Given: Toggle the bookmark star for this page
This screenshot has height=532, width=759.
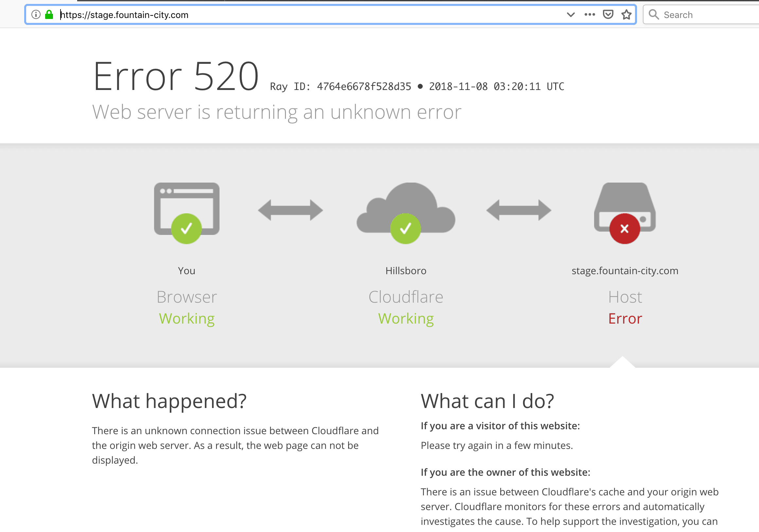Looking at the screenshot, I should (x=626, y=14).
